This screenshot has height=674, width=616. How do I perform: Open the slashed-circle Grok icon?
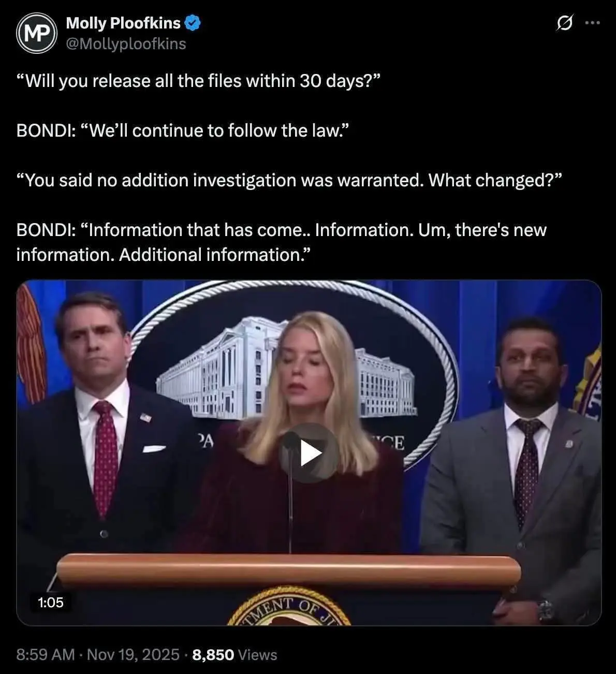pos(565,23)
